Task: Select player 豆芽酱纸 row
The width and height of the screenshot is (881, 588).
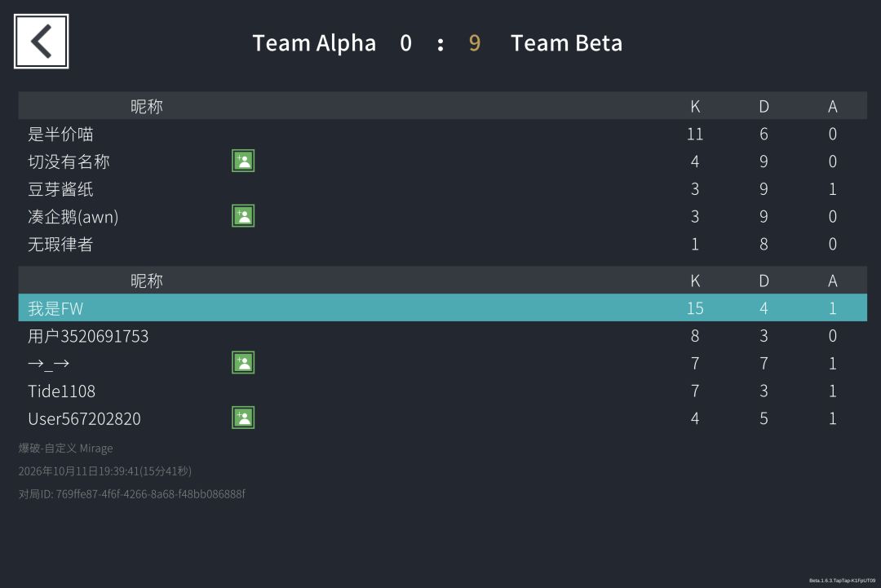Action: (x=442, y=188)
